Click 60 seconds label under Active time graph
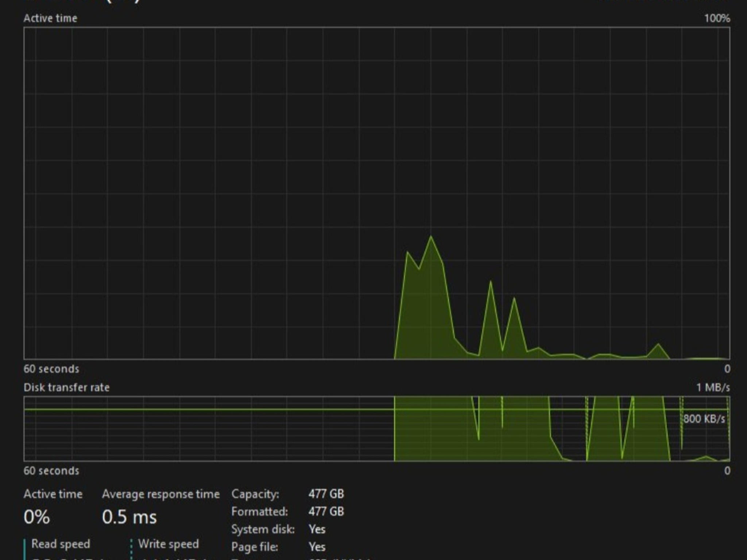 tap(51, 369)
